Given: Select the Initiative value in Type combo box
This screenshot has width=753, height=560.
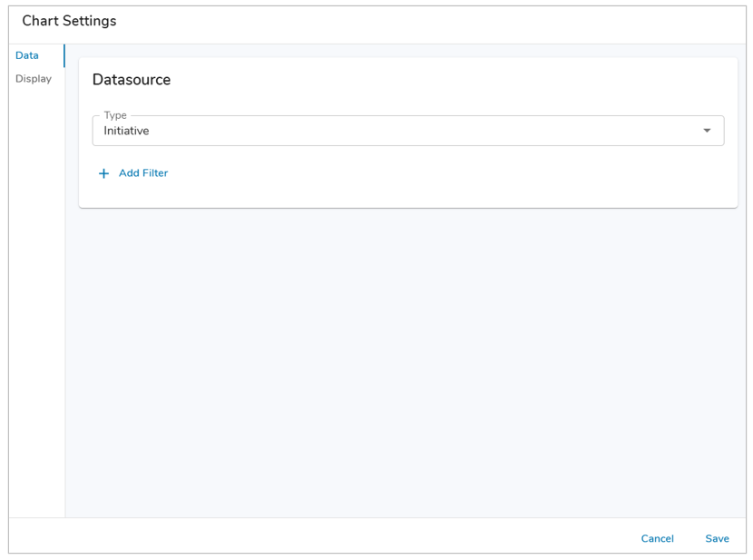Looking at the screenshot, I should click(x=126, y=131).
